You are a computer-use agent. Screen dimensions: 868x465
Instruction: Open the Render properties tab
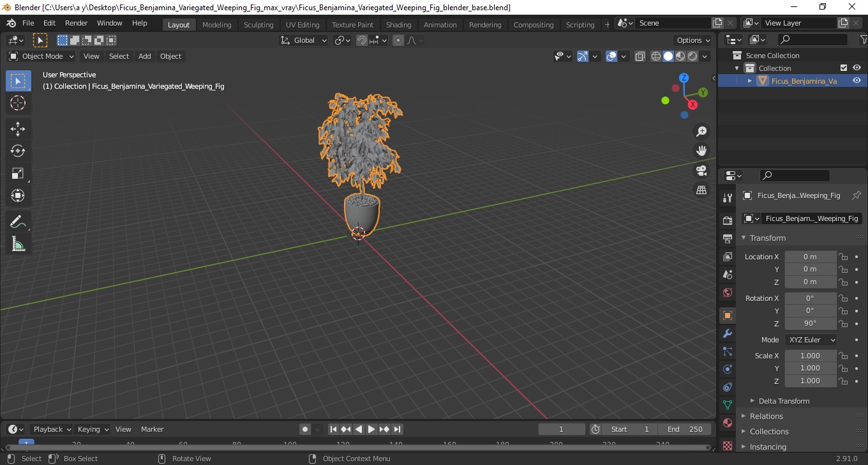point(727,221)
